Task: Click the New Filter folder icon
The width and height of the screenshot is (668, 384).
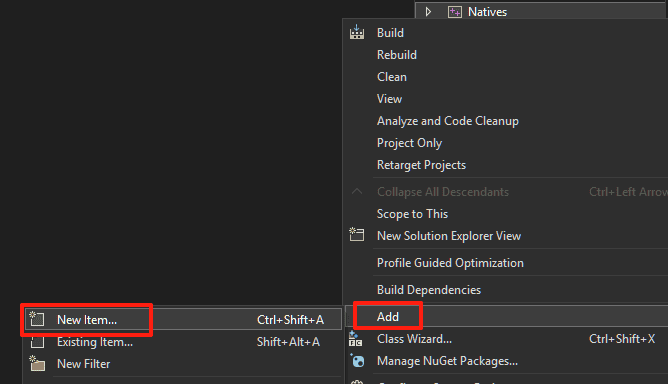Action: click(37, 364)
